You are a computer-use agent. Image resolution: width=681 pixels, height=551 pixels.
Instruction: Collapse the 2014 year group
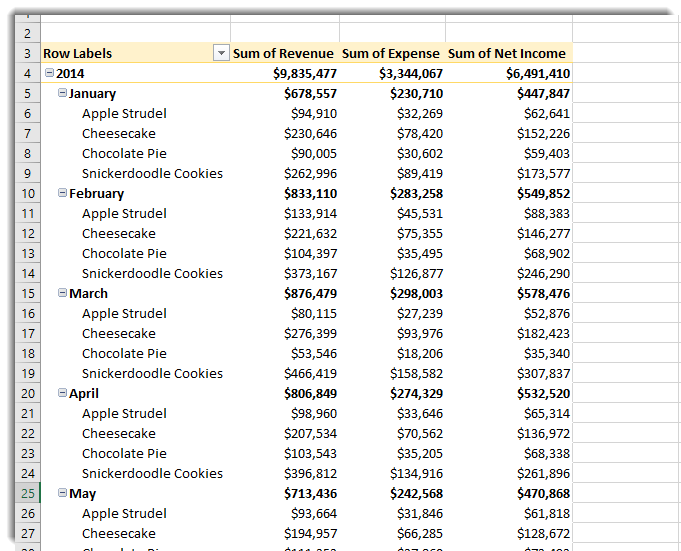[x=50, y=73]
